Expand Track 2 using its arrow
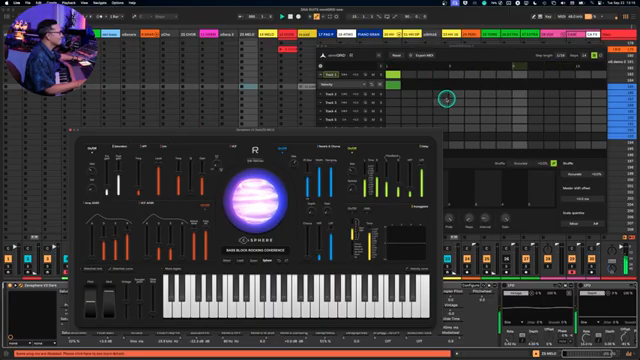This screenshot has height=360, width=640. (320, 94)
